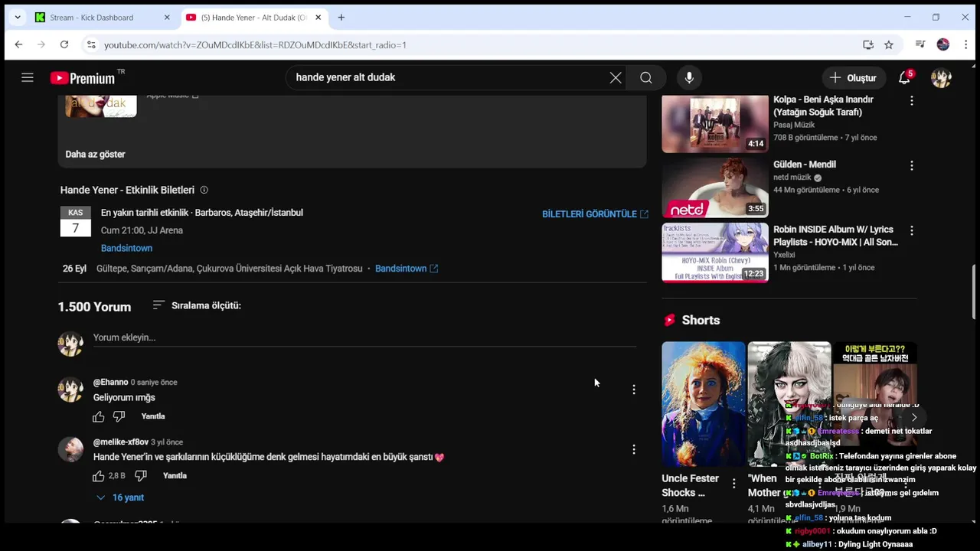Go back in browser history
This screenshot has height=551, width=980.
pyautogui.click(x=18, y=44)
